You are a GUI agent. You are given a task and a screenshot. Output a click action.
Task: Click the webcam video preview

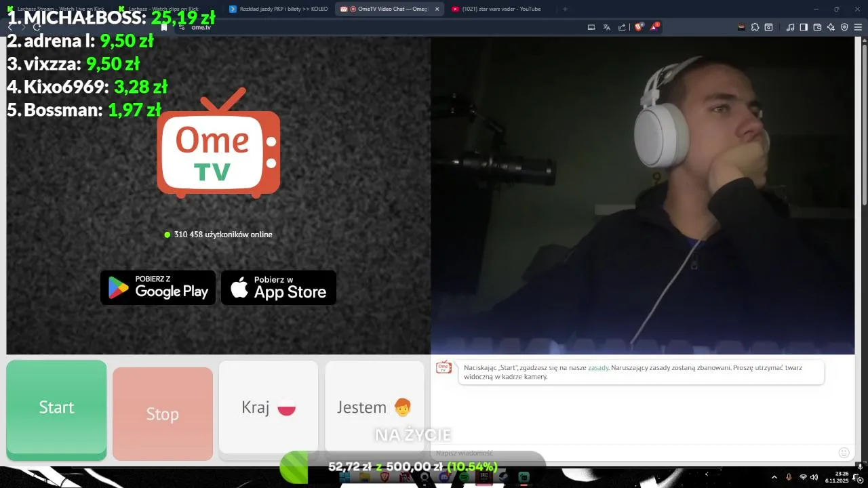point(643,195)
